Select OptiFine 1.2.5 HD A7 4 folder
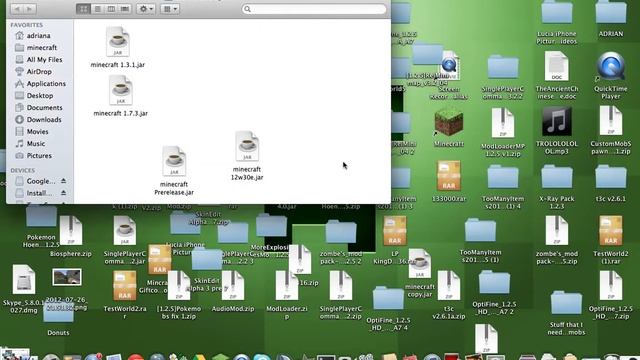 click(388, 299)
